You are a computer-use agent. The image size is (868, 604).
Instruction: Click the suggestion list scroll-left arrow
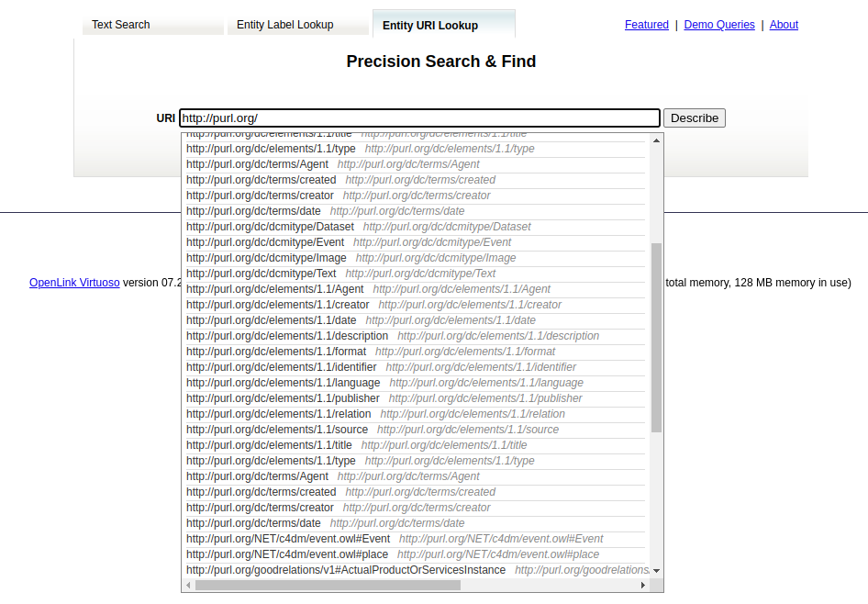point(188,585)
